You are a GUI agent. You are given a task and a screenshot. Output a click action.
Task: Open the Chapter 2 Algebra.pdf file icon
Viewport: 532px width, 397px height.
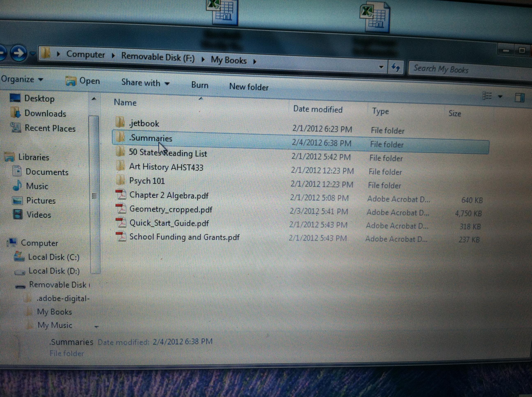[x=121, y=195]
